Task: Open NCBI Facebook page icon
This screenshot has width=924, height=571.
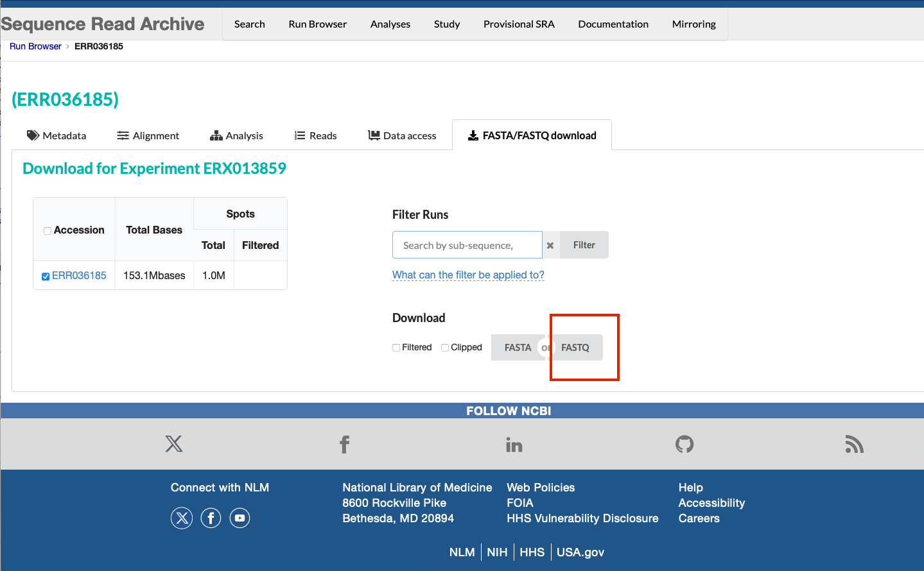Action: tap(344, 444)
